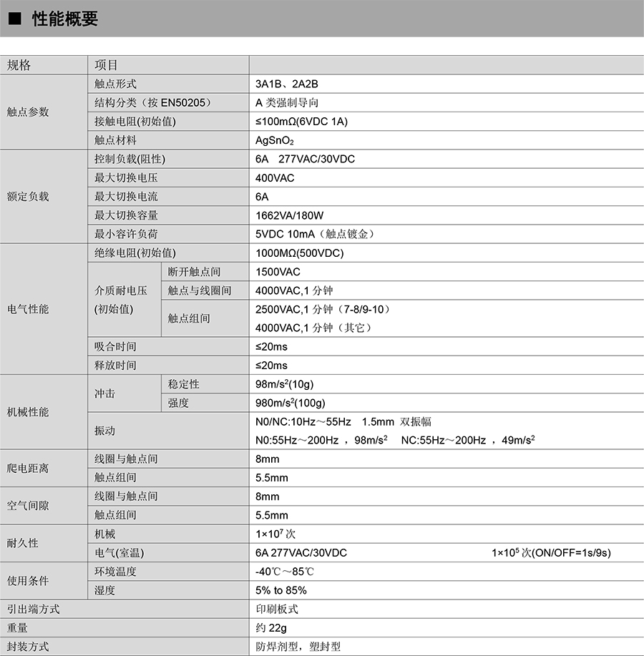Select the 爬电距离 category cell
The image size is (644, 656).
(x=28, y=468)
